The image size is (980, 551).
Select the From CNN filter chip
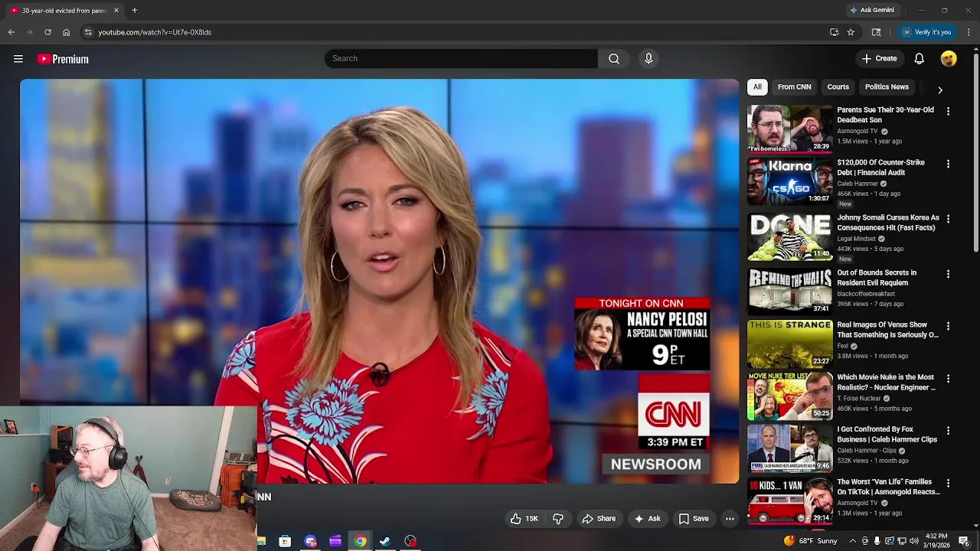click(794, 87)
